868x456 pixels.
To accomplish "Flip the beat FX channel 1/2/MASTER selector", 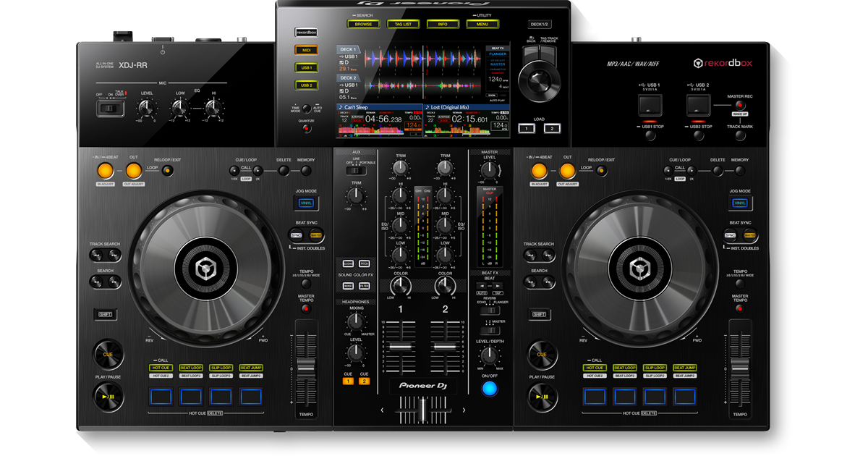I will click(x=490, y=331).
